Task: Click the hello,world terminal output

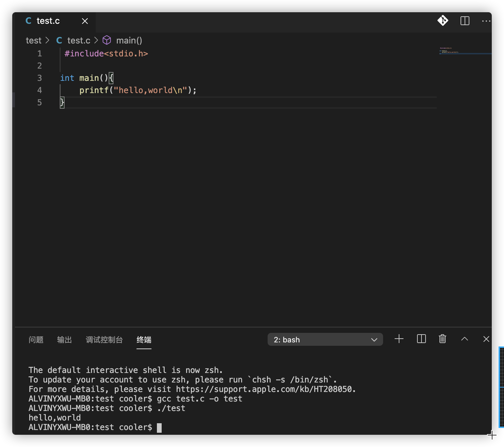Action: pos(55,418)
